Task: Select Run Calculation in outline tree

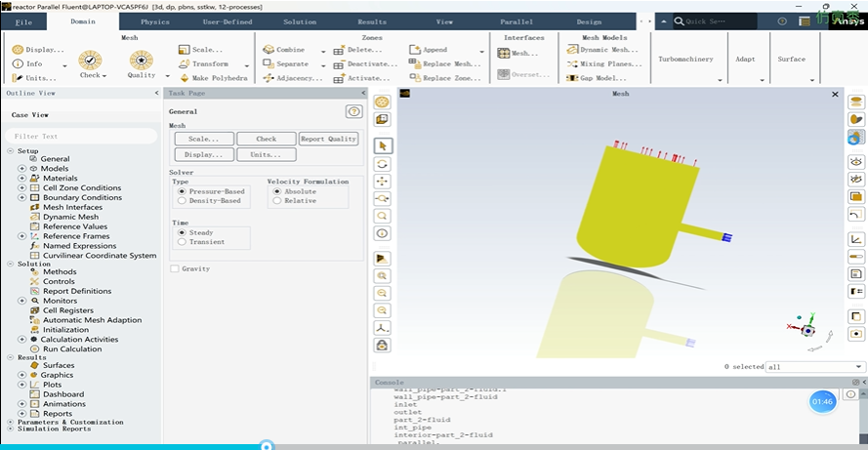Action: click(72, 348)
